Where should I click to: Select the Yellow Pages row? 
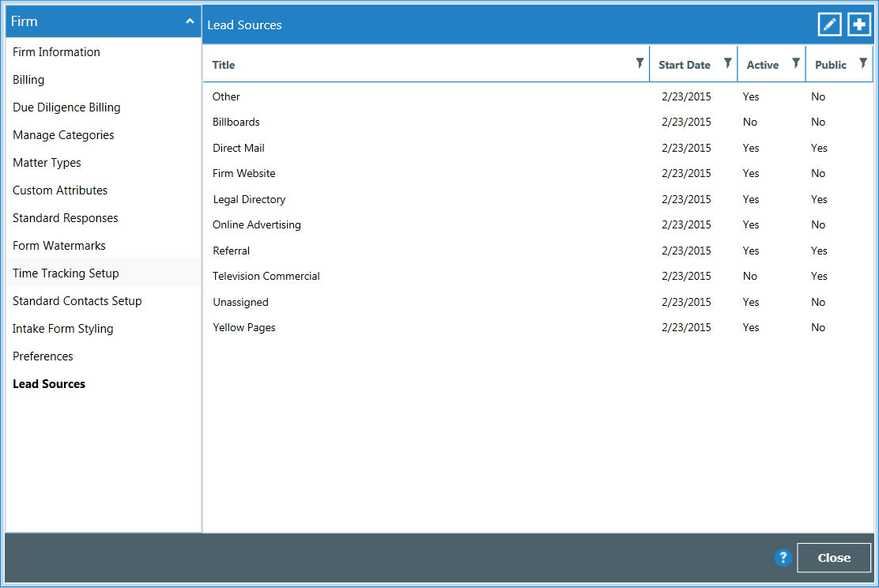(244, 328)
